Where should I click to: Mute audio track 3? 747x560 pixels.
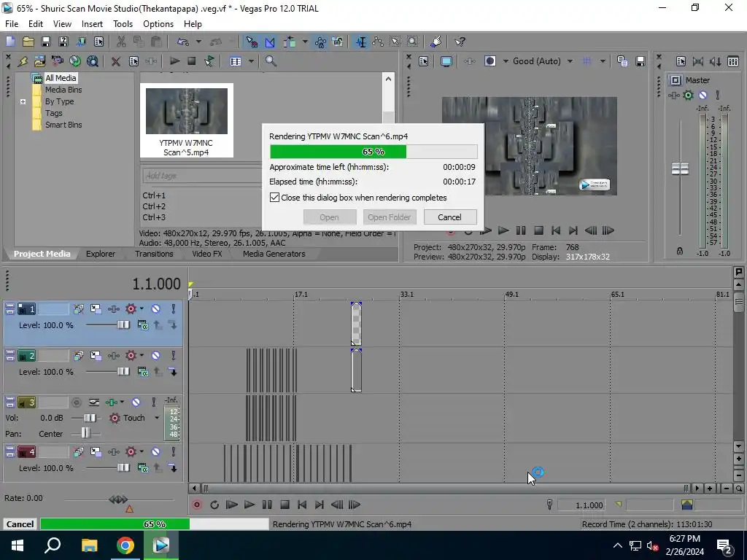click(x=136, y=402)
